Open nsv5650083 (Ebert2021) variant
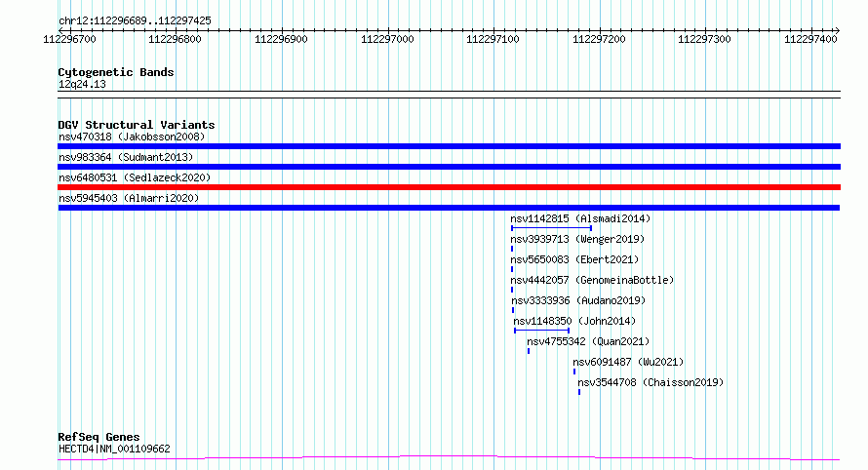 pyautogui.click(x=574, y=259)
